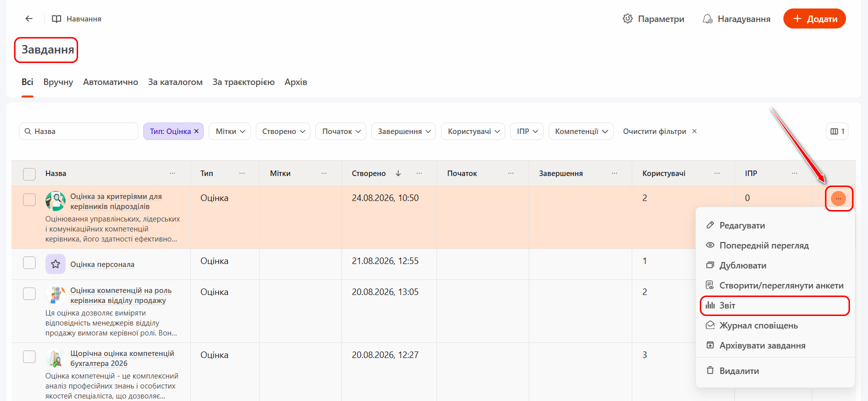Open column settings icon showing 1
The width and height of the screenshot is (868, 401).
(837, 131)
